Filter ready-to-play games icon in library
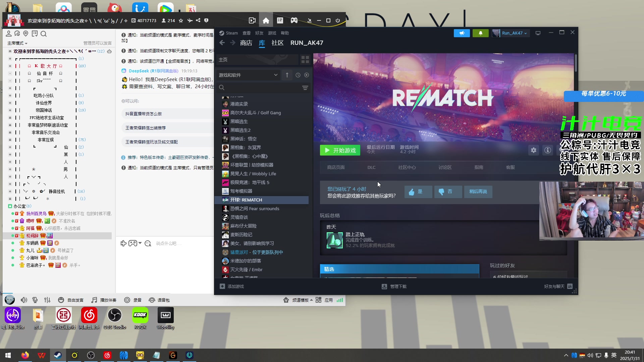Viewport: 644px width, 362px height. pos(307,75)
